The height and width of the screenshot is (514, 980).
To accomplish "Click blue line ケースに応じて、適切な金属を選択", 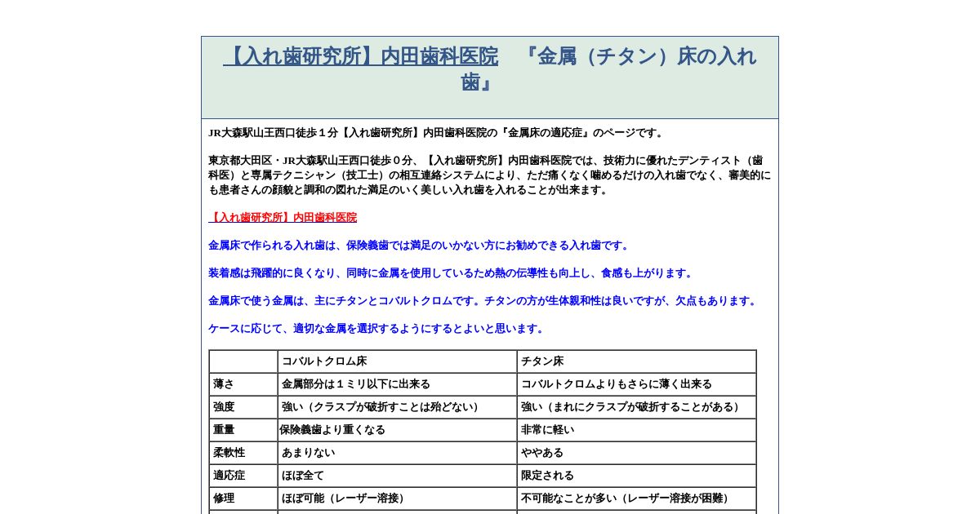I will (377, 329).
